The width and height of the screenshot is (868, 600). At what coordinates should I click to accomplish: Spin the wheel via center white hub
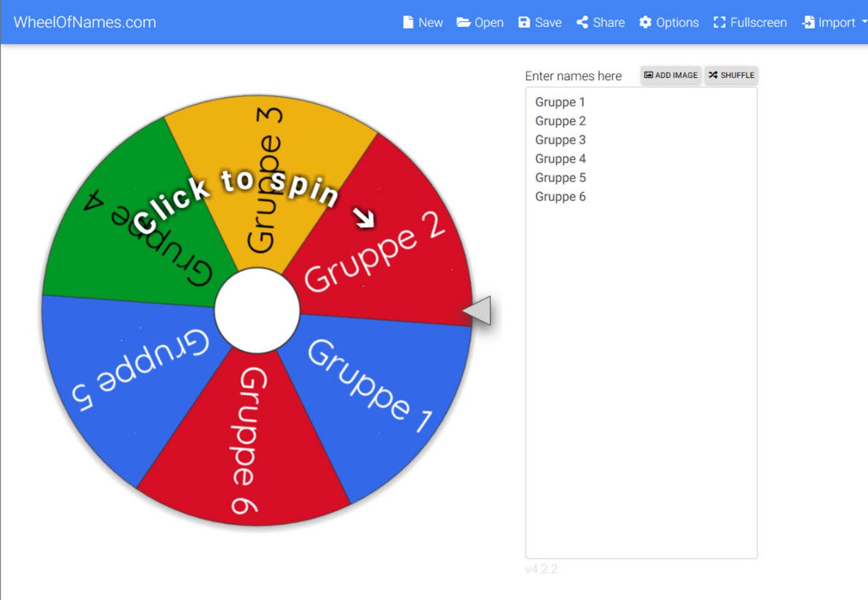pyautogui.click(x=257, y=310)
